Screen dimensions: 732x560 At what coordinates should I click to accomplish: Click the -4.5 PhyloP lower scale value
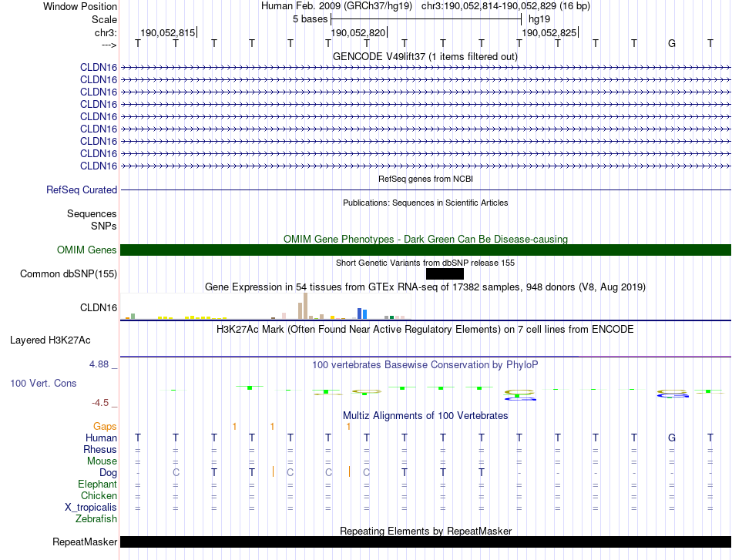pos(100,403)
